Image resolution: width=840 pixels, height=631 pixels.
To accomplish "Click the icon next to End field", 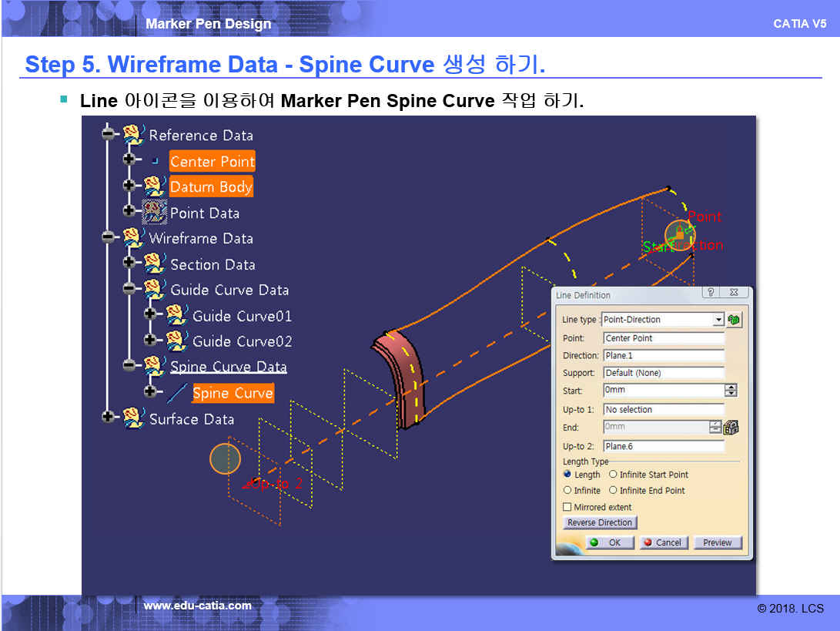I will (x=731, y=427).
